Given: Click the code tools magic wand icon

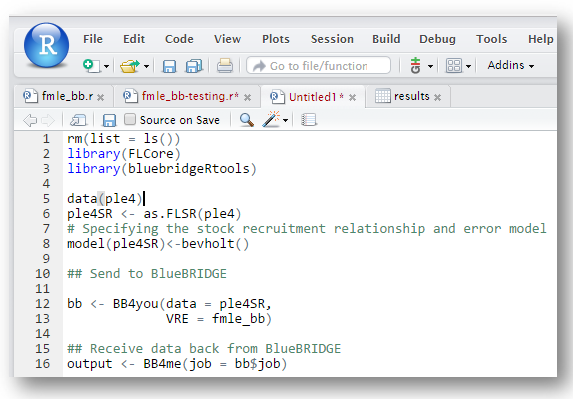Looking at the screenshot, I should tap(271, 119).
